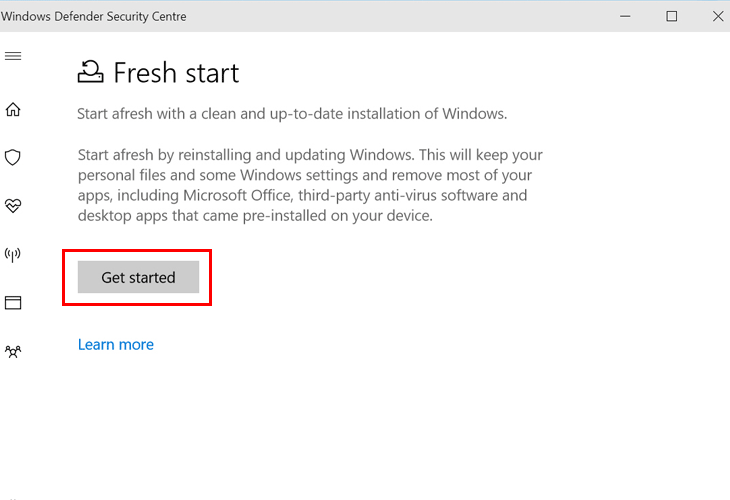730x500 pixels.
Task: Go to the Home icon in sidebar
Action: [13, 109]
